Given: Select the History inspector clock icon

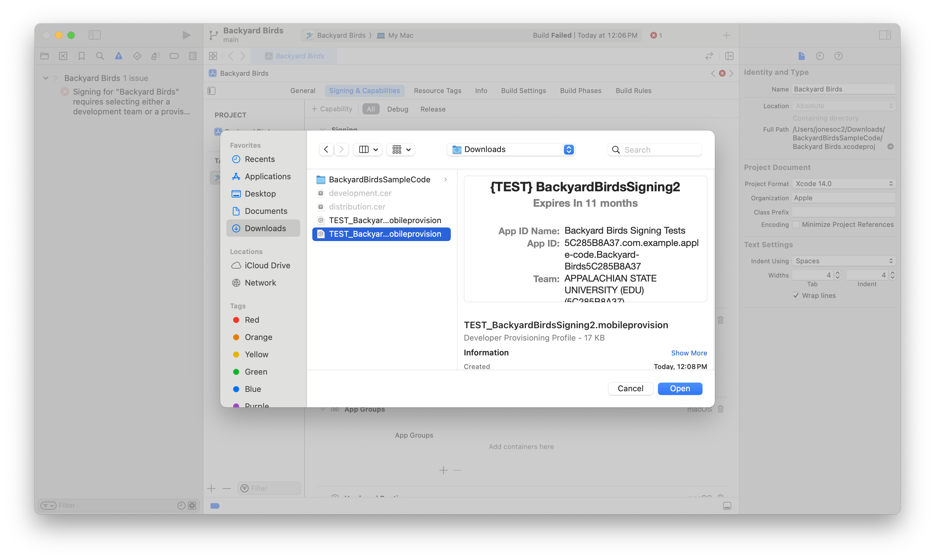Looking at the screenshot, I should tap(820, 56).
